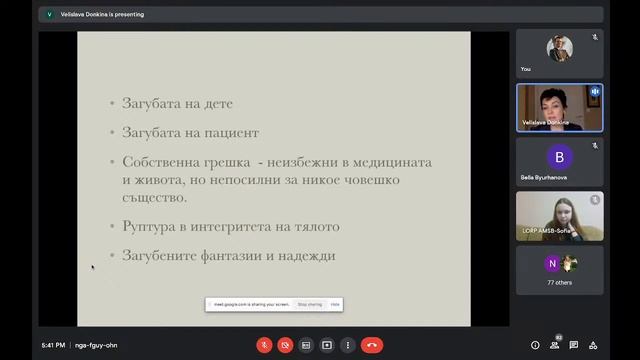This screenshot has height=360, width=640.
Task: Click slide bullet 'Загубените фантазии и надежди'
Action: [x=229, y=256]
